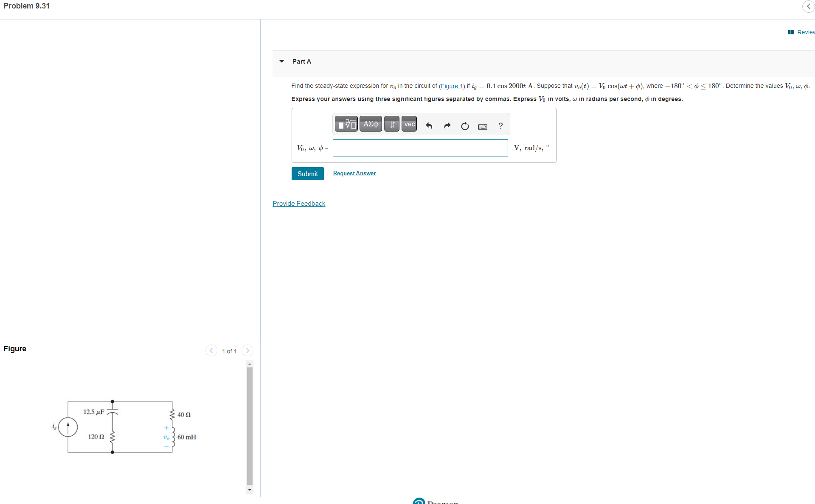Click the figure panel scrollbar

coord(250,424)
